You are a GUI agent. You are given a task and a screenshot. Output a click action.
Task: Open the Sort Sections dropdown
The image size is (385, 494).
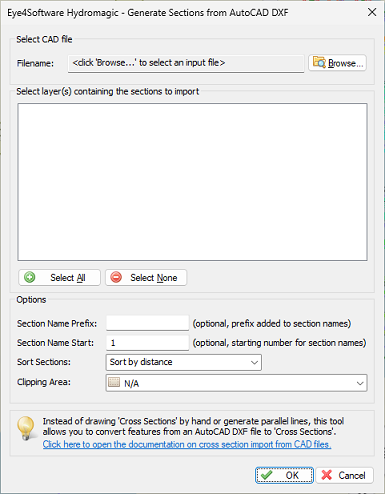(254, 362)
